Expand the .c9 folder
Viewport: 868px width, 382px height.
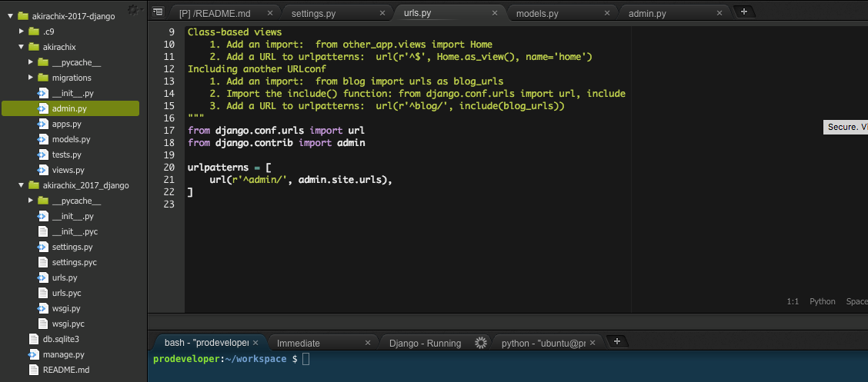click(22, 32)
